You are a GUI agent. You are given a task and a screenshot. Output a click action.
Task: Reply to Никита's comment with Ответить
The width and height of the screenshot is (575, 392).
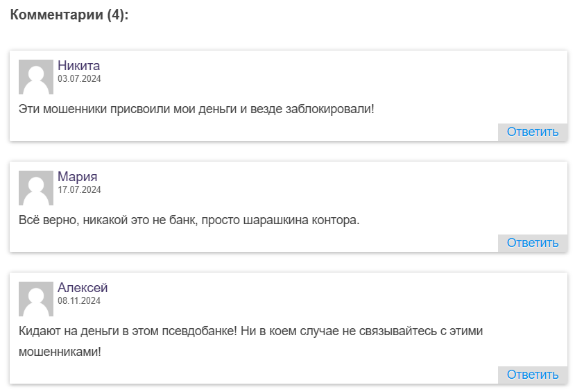[x=532, y=132]
